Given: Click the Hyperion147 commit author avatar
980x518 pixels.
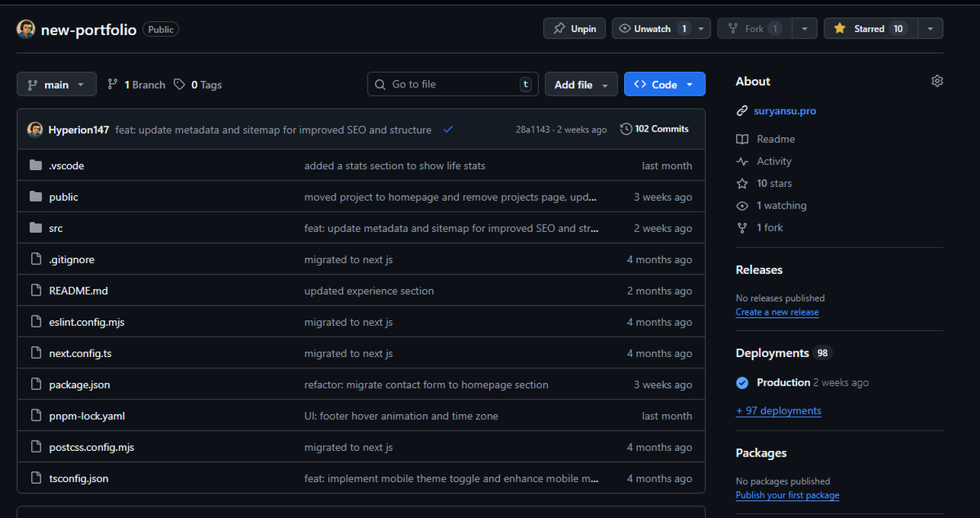Looking at the screenshot, I should (35, 130).
